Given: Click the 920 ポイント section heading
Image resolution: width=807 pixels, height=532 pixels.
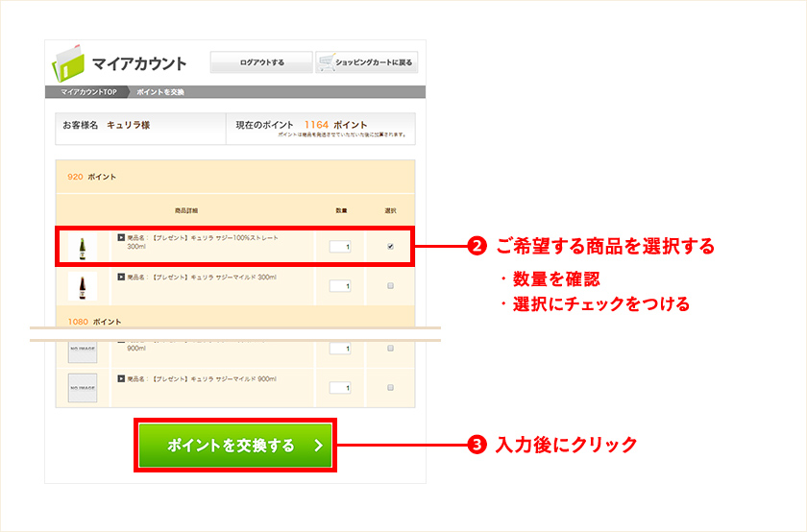Looking at the screenshot, I should tap(91, 177).
